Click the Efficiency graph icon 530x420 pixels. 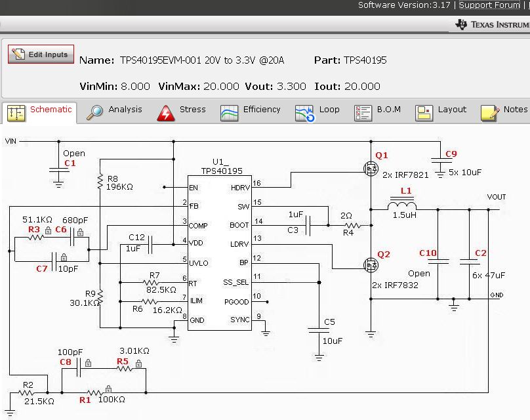tap(229, 113)
